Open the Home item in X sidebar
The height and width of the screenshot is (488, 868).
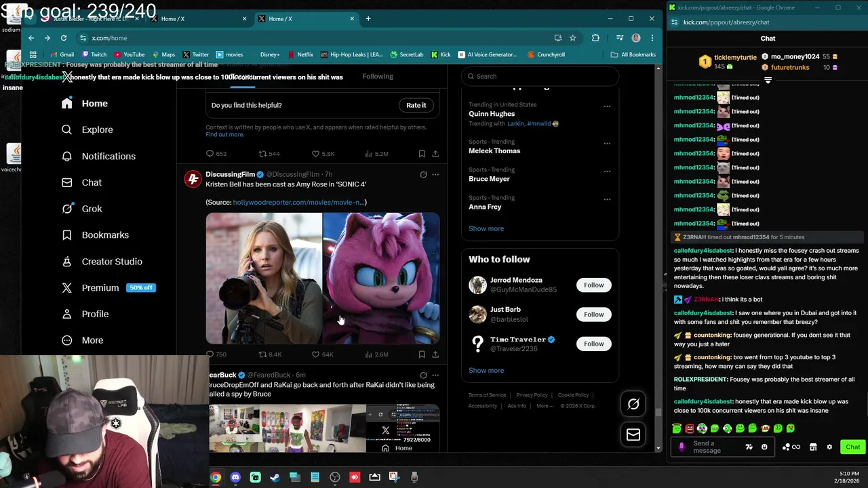pyautogui.click(x=85, y=104)
